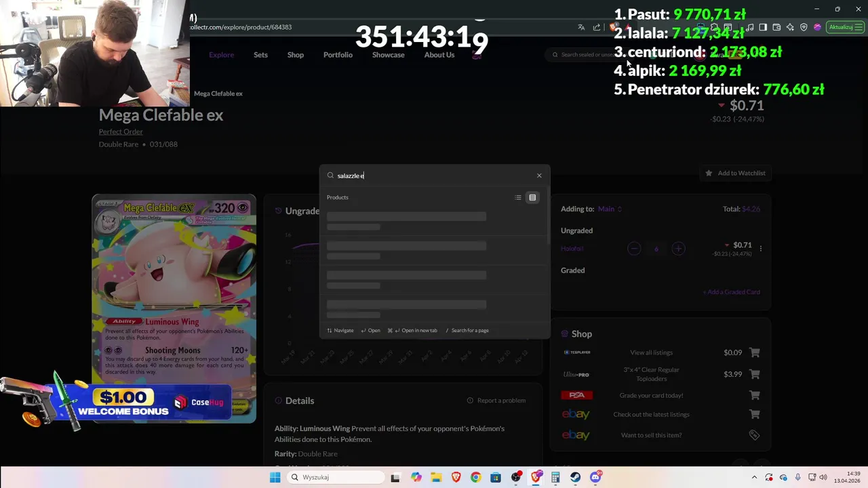Click the eBay latest listings cart icon
Screen dimensions: 868x488
coord(755,414)
